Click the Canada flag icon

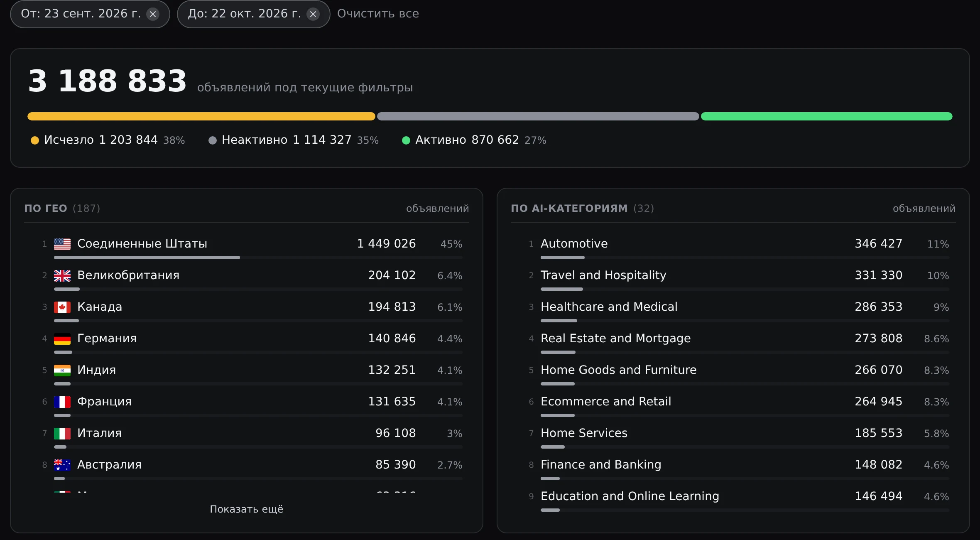click(x=62, y=307)
